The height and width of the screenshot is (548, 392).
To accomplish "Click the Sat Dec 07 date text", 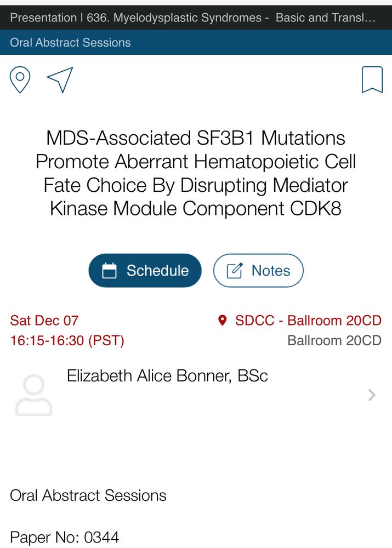I will (x=44, y=321).
